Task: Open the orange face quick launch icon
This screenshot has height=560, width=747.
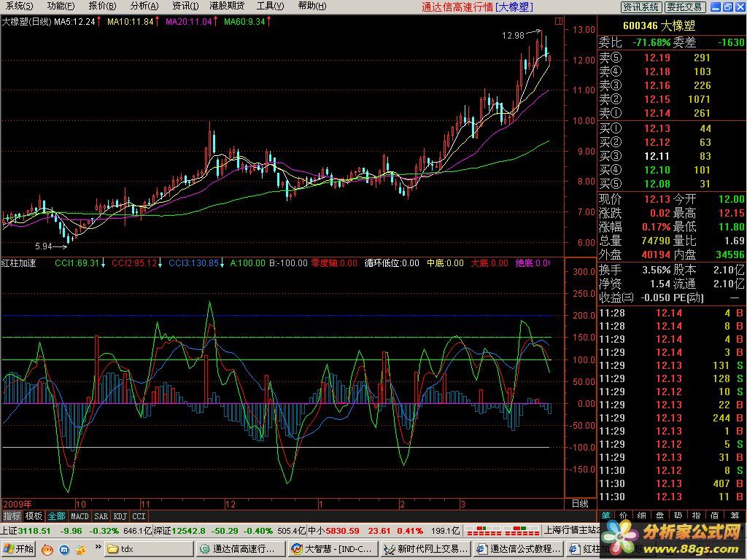Action: (x=47, y=550)
